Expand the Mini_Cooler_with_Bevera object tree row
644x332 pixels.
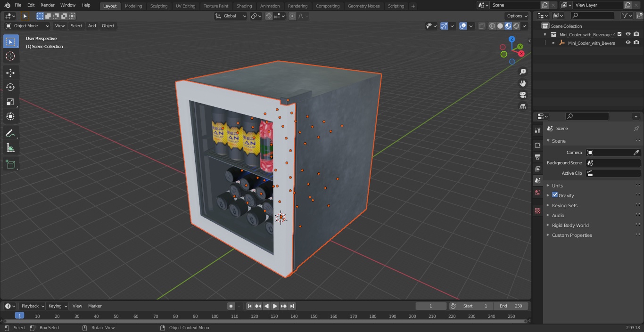[x=553, y=43]
